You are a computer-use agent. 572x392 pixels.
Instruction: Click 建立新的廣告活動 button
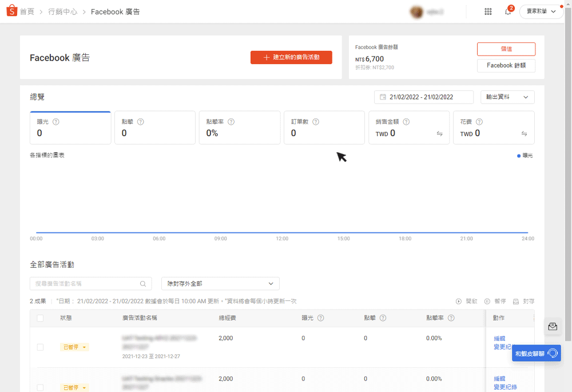pos(291,57)
